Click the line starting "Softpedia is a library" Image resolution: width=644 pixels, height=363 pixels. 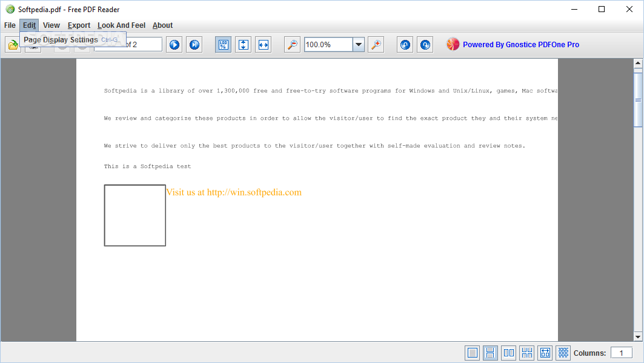click(331, 91)
